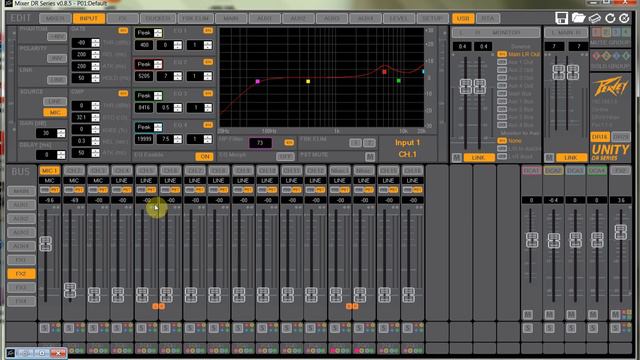The width and height of the screenshot is (640, 360).
Task: Toggle the Gate ON switch
Action: pyautogui.click(x=123, y=31)
